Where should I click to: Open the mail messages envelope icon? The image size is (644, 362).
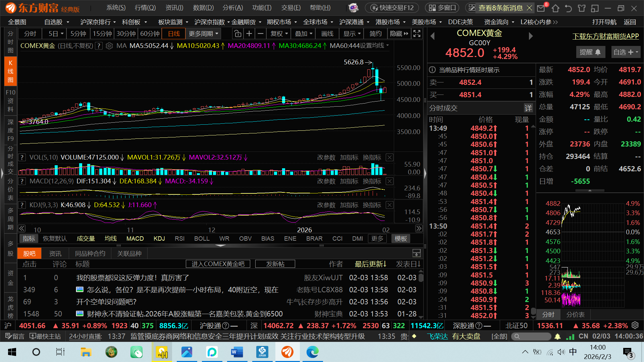click(541, 8)
